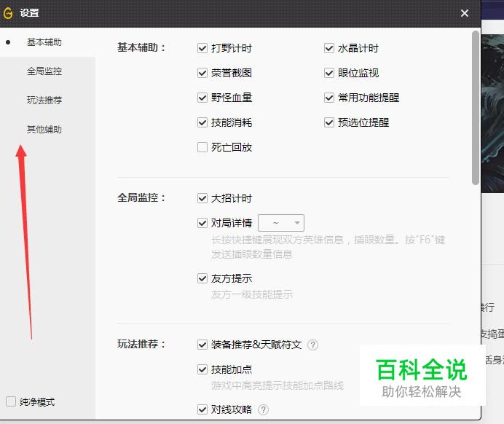Uncheck the 大招计时 option
The width and height of the screenshot is (504, 424).
(202, 198)
